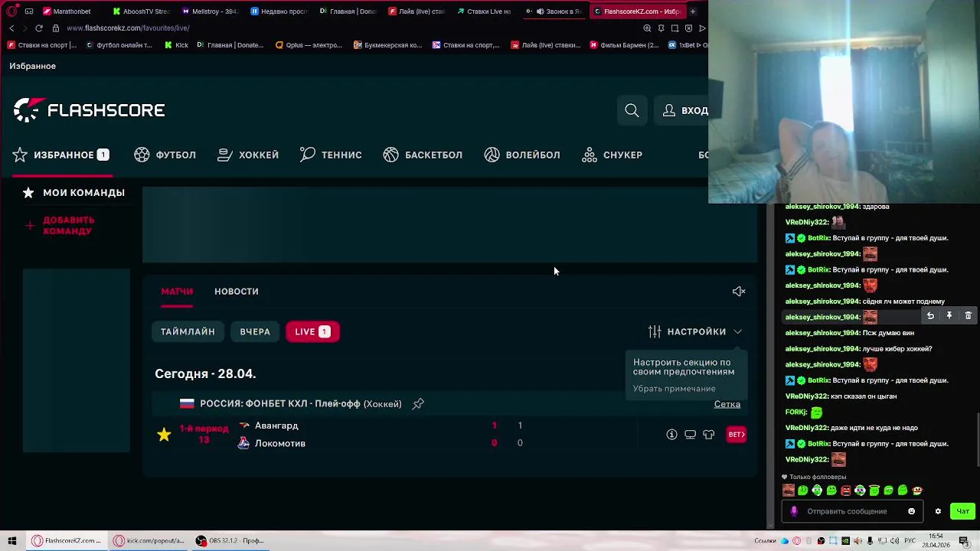Switch to the МАТЧИ tab

coord(177,292)
